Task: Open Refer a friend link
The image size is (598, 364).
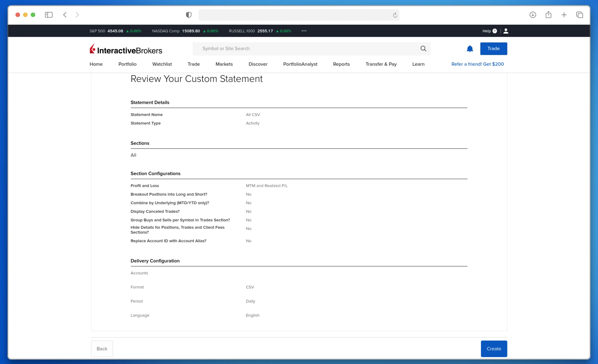Action: [x=477, y=64]
